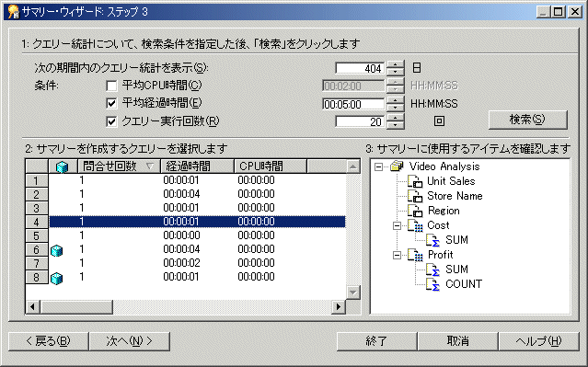Decrease query run count with down arrow

pyautogui.click(x=396, y=125)
